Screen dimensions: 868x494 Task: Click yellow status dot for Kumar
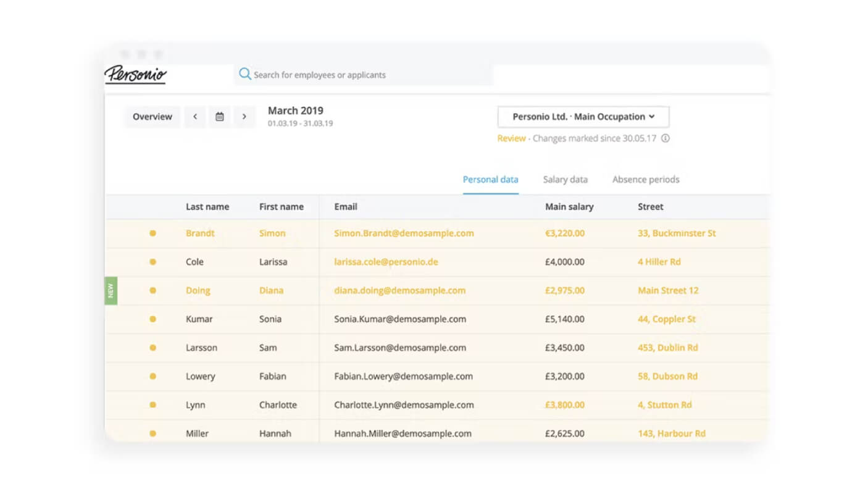(x=152, y=319)
